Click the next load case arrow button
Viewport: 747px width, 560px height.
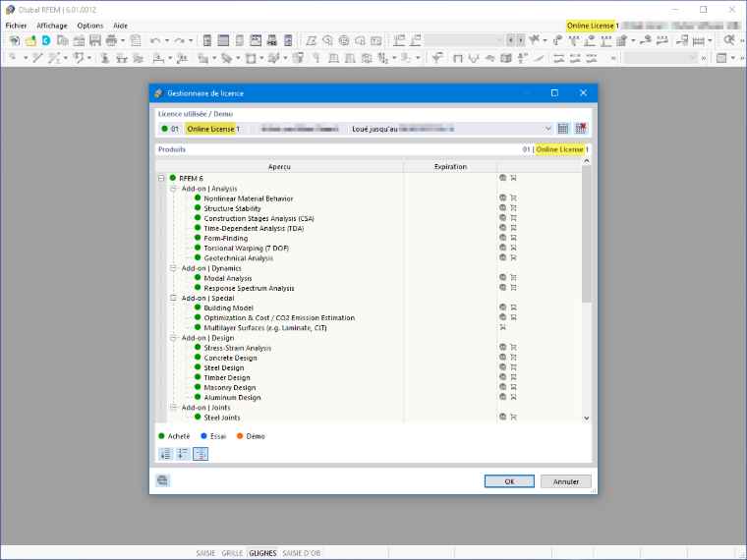point(520,40)
